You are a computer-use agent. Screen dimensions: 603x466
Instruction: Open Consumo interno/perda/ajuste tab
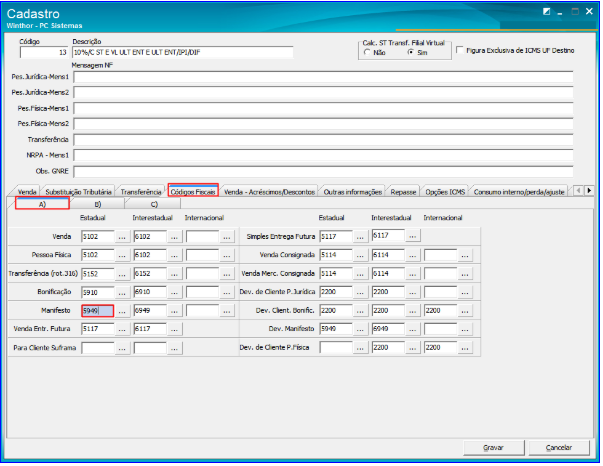519,192
